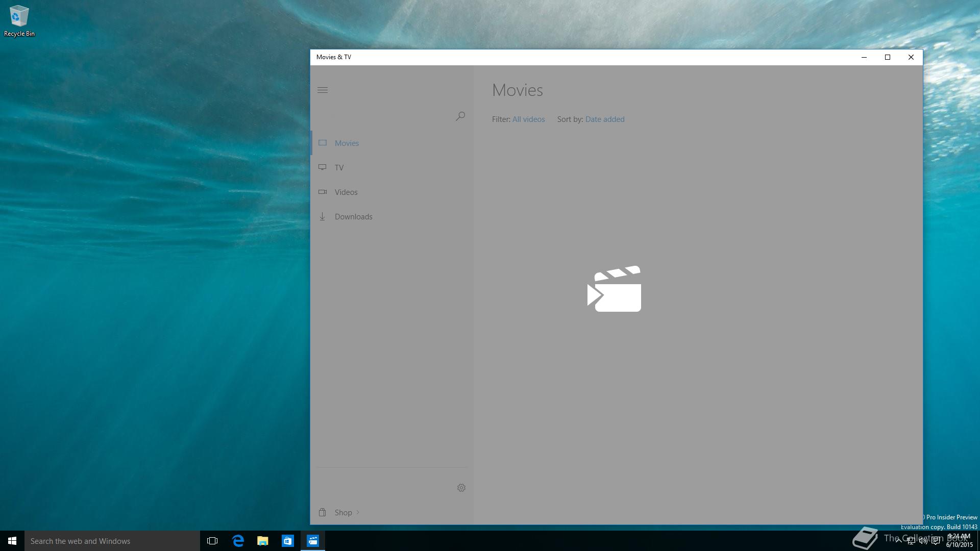Select Movies in the sidebar
Screen dimensions: 980x551
(x=392, y=143)
